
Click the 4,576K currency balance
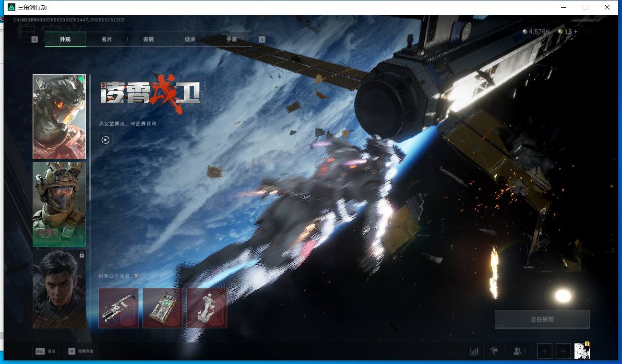click(536, 32)
